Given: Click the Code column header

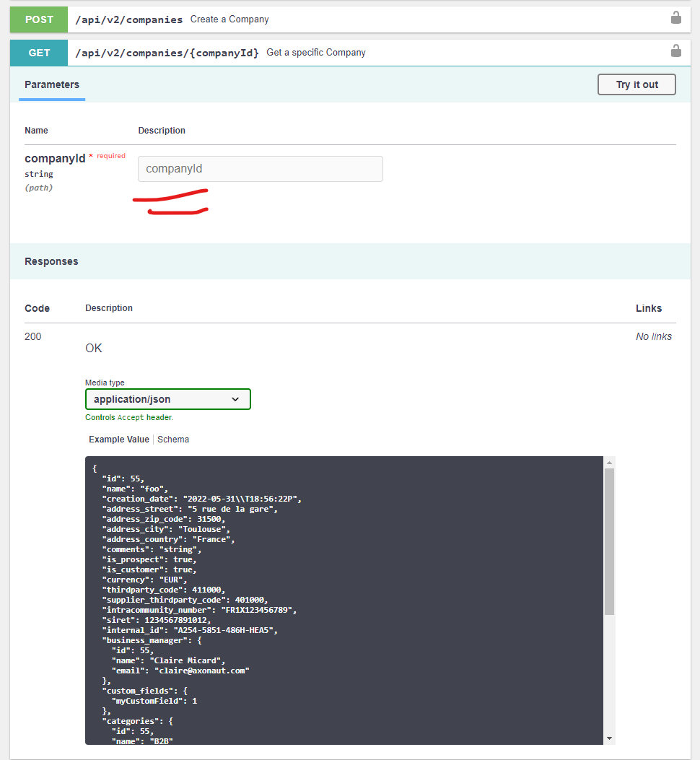Looking at the screenshot, I should 37,308.
